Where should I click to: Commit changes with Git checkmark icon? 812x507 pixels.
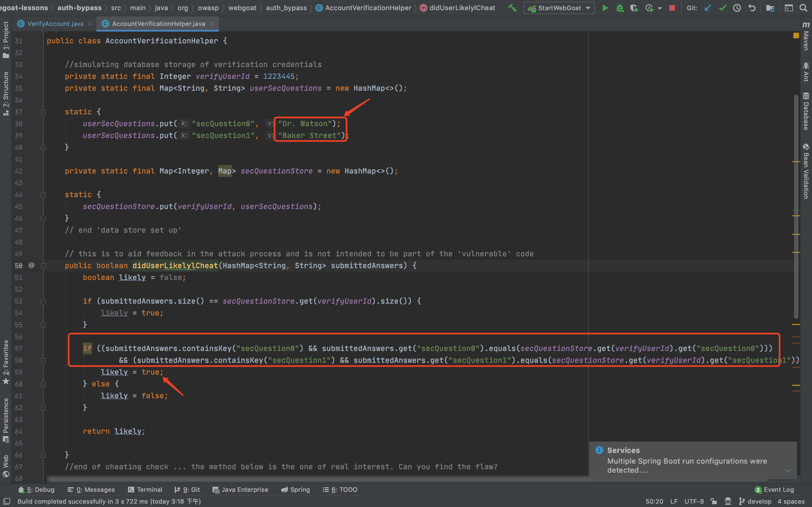pyautogui.click(x=722, y=8)
